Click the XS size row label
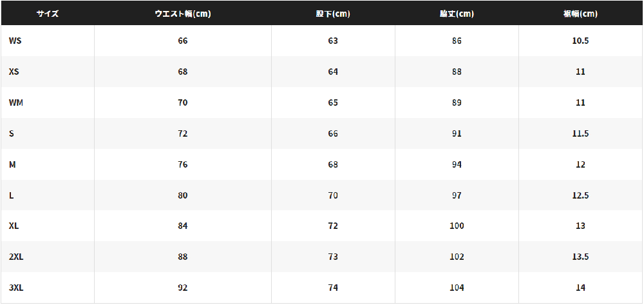This screenshot has height=305, width=644. (14, 72)
